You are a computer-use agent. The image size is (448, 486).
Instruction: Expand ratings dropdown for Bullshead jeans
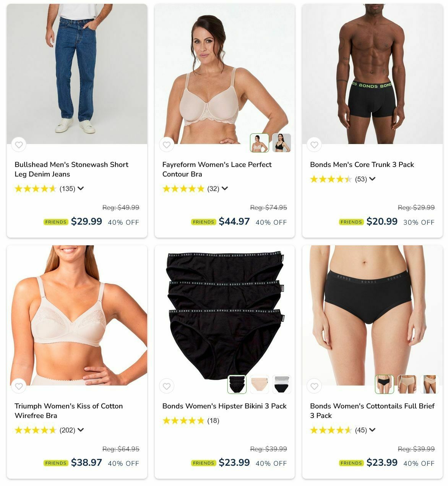tap(81, 188)
